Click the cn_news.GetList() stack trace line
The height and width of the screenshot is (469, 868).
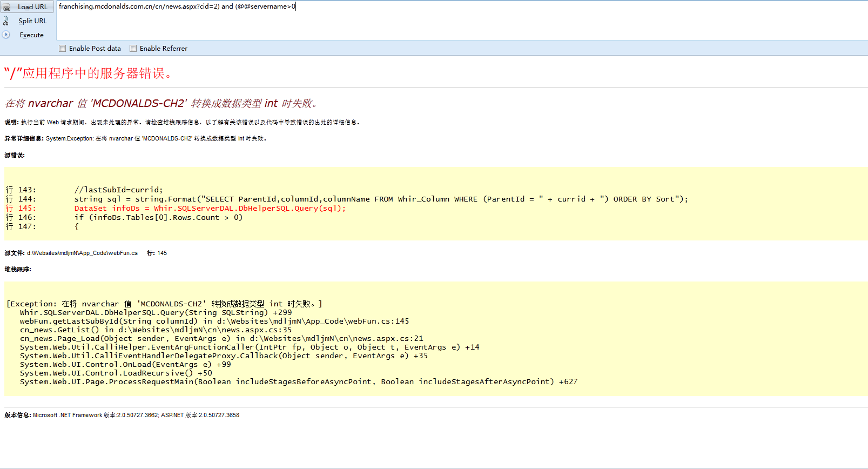(x=156, y=330)
